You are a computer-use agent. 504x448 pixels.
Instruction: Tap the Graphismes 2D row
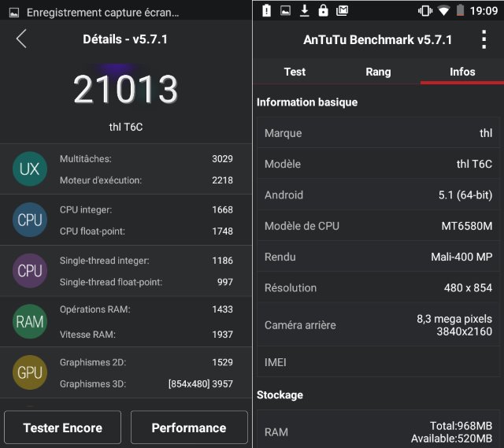tap(146, 362)
